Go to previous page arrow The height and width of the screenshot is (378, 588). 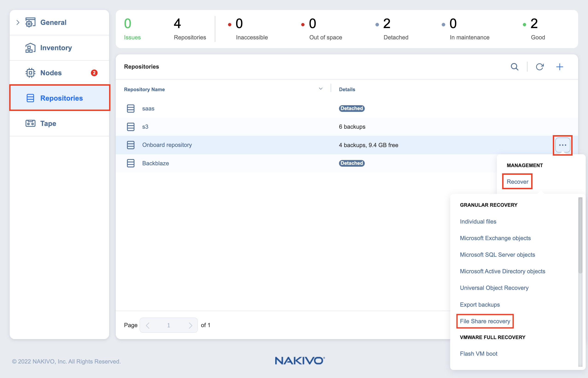point(148,326)
